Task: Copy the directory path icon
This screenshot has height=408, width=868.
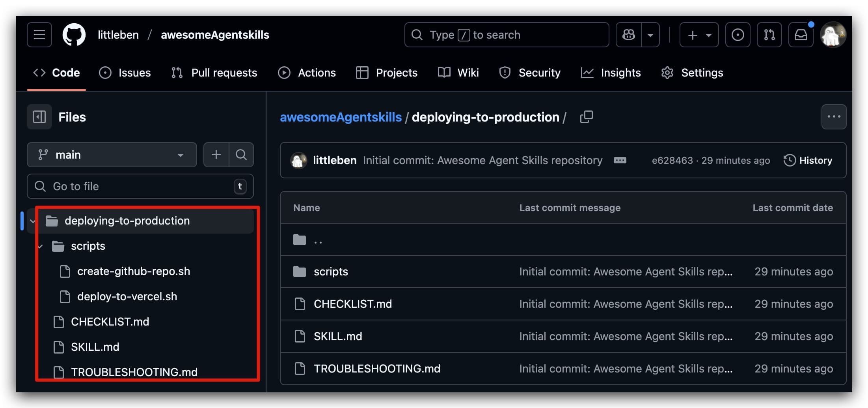Action: coord(586,117)
